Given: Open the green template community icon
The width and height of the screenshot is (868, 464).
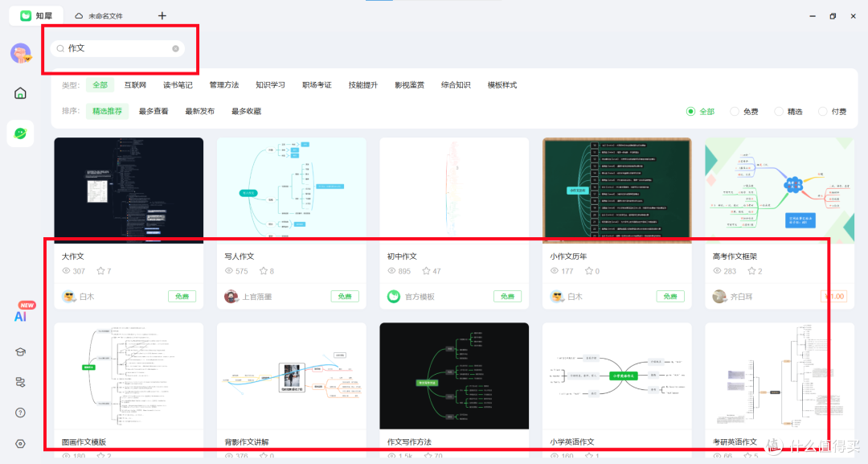Looking at the screenshot, I should click(20, 133).
